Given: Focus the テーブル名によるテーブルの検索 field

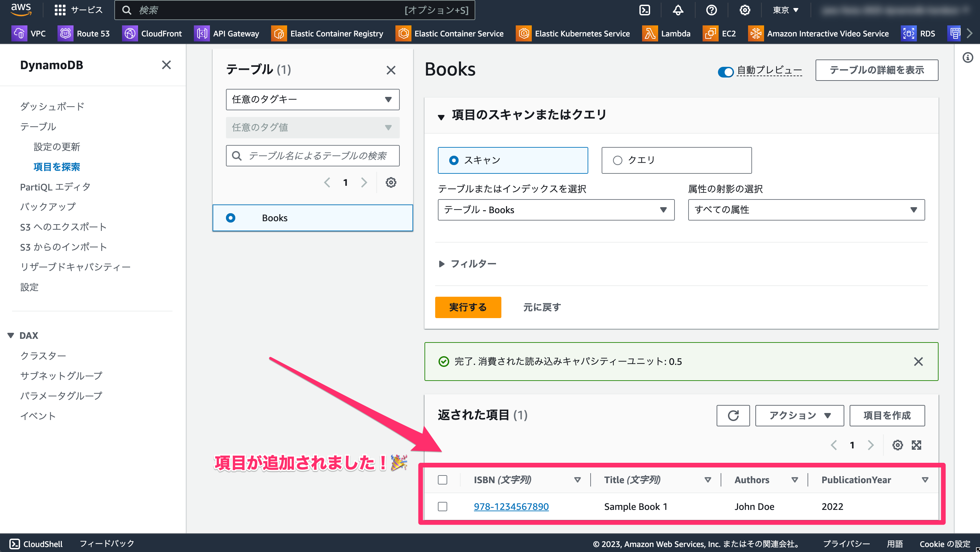Looking at the screenshot, I should pyautogui.click(x=313, y=156).
